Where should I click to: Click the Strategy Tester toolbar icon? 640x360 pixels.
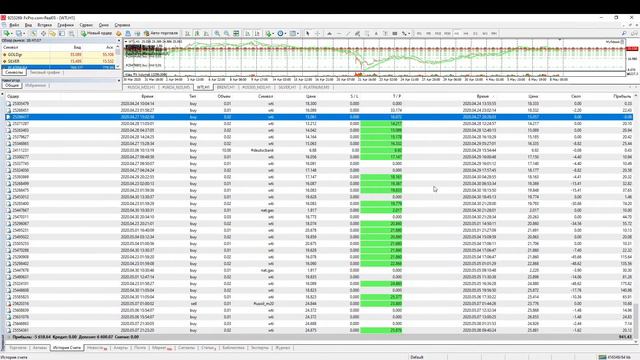coord(71,33)
